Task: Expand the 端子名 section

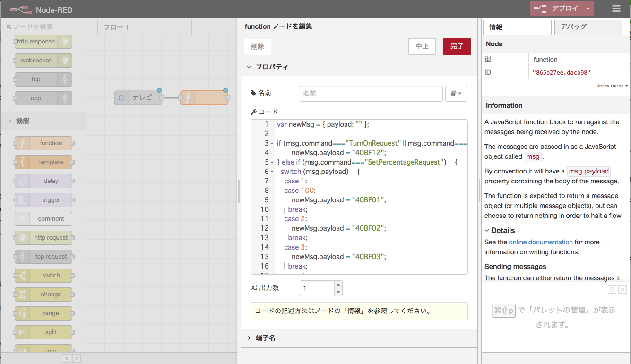Action: coord(249,338)
